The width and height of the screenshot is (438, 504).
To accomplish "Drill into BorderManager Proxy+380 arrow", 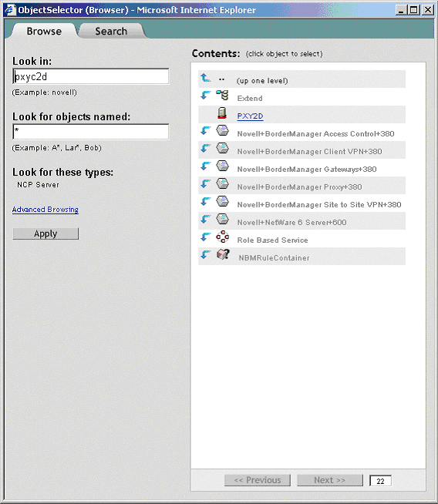I will [205, 184].
